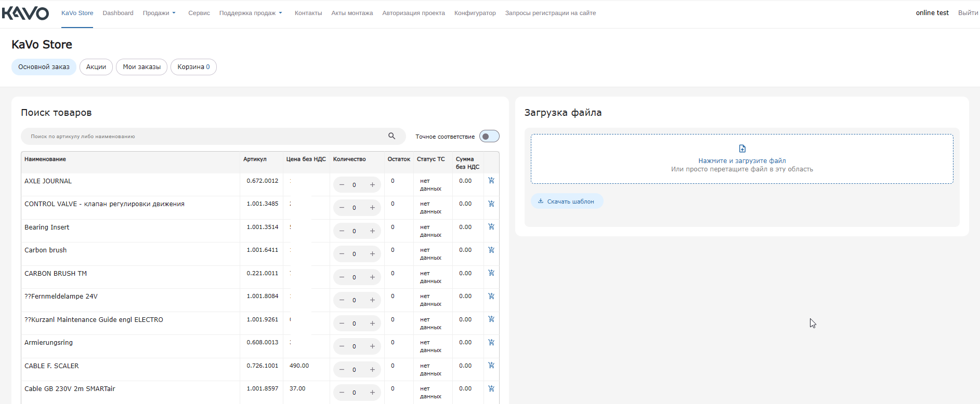The width and height of the screenshot is (980, 404).
Task: Click quantity field for Armierungsring
Action: pyautogui.click(x=355, y=346)
